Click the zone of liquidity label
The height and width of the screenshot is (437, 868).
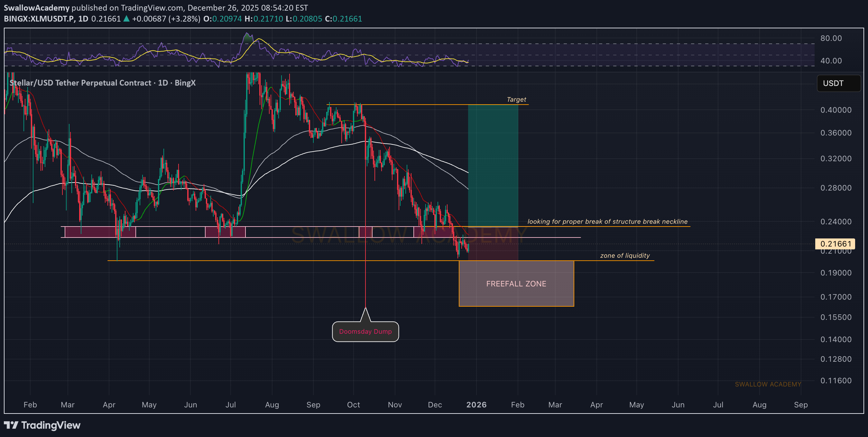click(x=624, y=256)
